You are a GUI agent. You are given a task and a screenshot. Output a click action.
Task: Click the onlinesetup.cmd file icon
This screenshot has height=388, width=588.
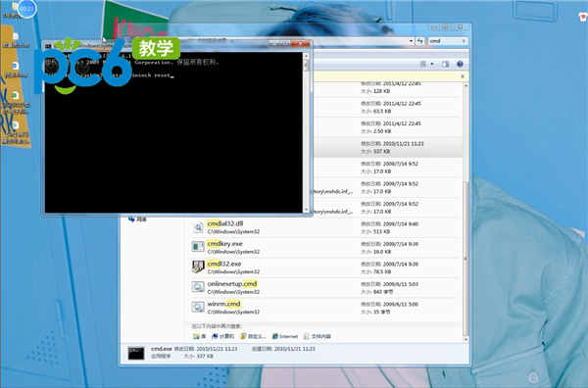point(198,287)
